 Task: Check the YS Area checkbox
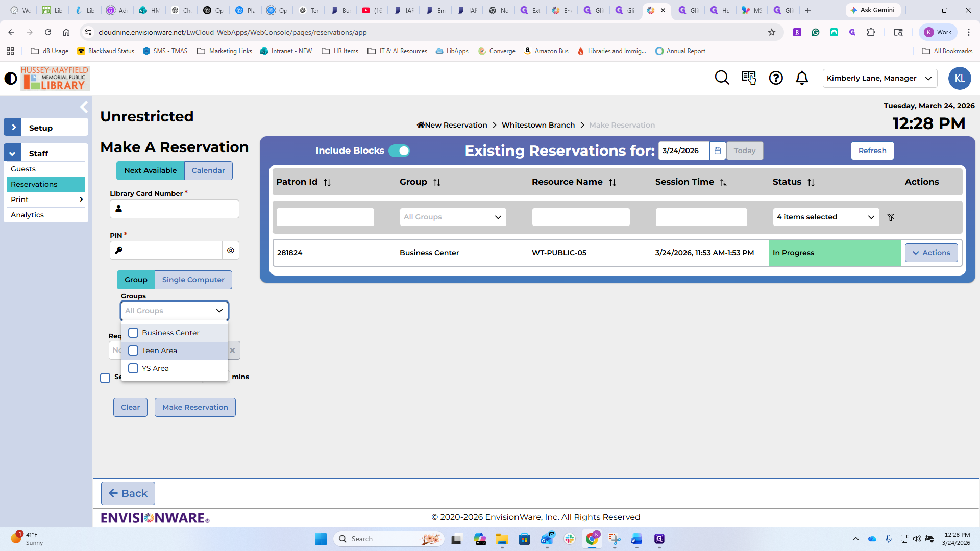(x=133, y=368)
